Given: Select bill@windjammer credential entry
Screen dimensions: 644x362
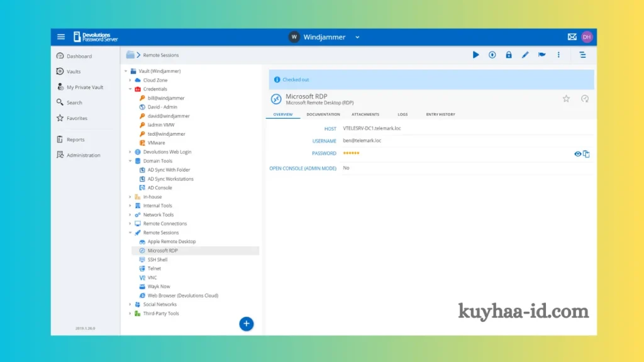Looking at the screenshot, I should 166,98.
